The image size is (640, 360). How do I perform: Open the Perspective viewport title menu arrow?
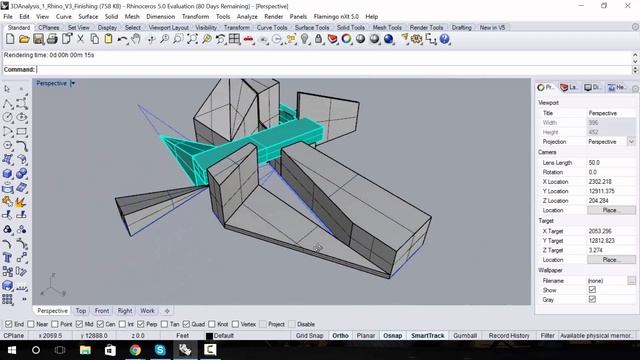coord(73,83)
